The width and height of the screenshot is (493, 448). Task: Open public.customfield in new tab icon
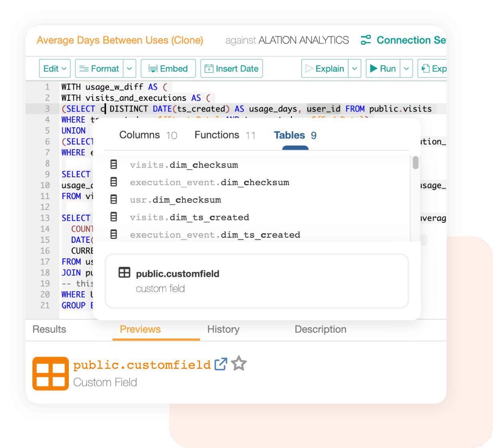(x=221, y=364)
